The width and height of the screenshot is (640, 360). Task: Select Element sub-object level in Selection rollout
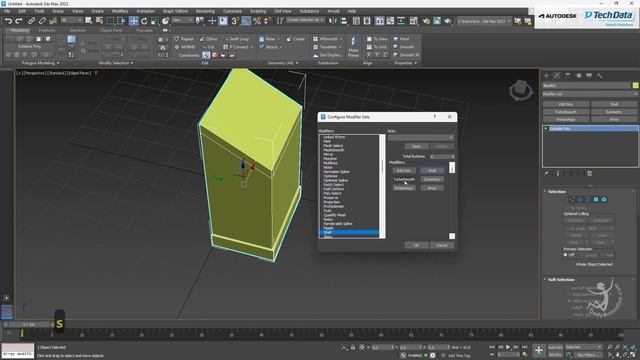(604, 199)
